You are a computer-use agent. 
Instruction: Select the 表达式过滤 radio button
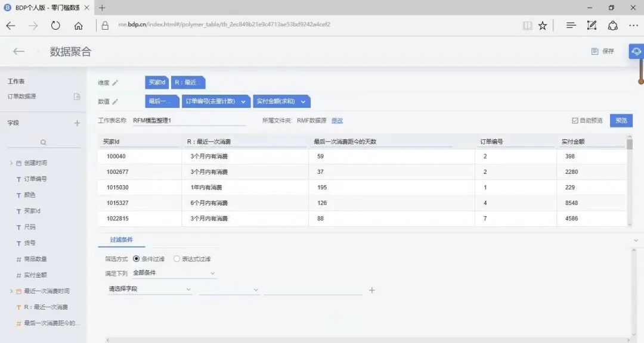[177, 258]
